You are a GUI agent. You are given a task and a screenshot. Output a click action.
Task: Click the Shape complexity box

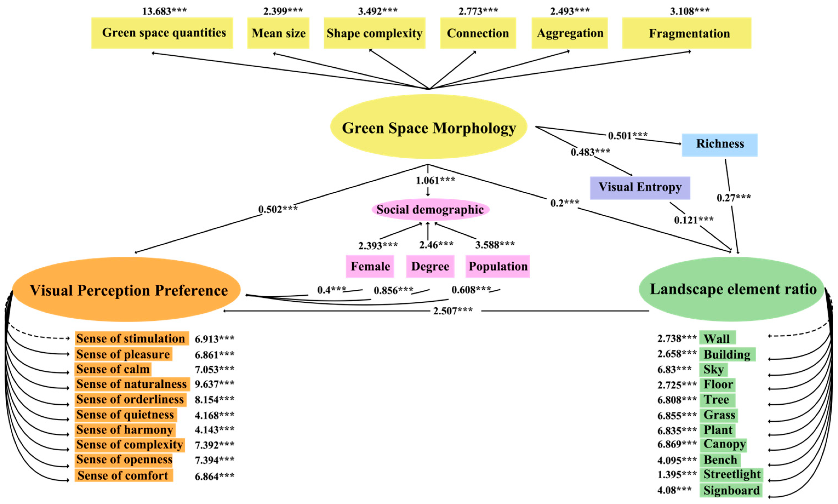tap(374, 33)
